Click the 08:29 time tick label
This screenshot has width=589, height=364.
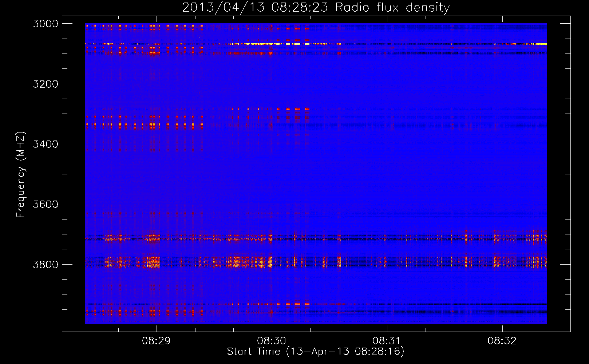click(x=157, y=341)
